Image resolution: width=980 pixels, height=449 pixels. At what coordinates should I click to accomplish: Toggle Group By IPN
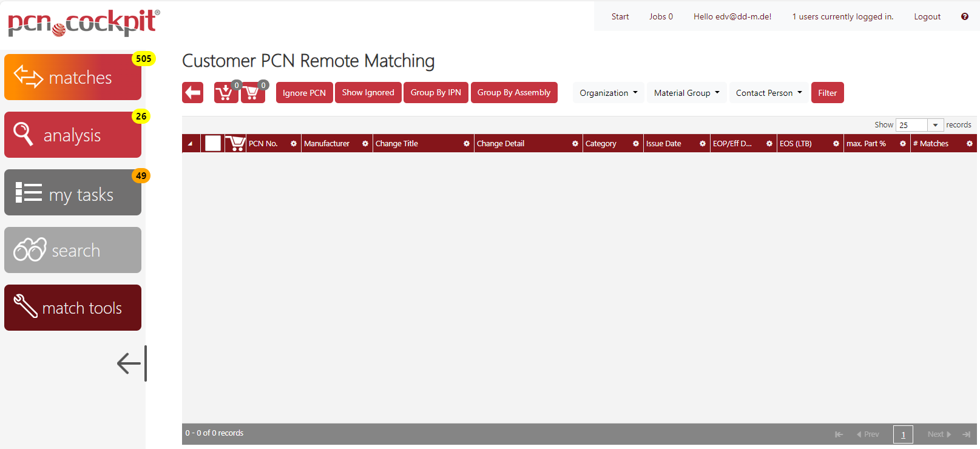click(x=436, y=93)
